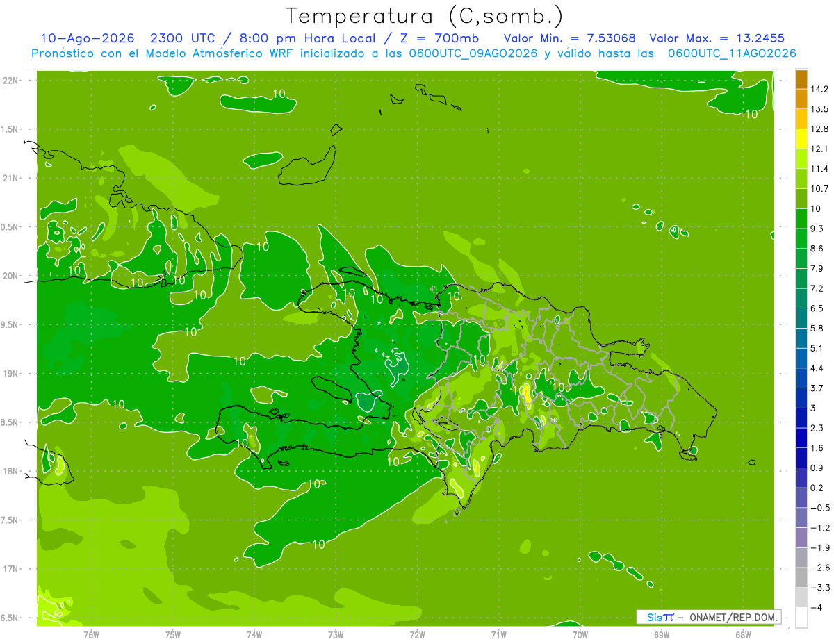Select the date text '10-Ago-2026'
Viewport: 834px width, 644px height.
(x=87, y=38)
